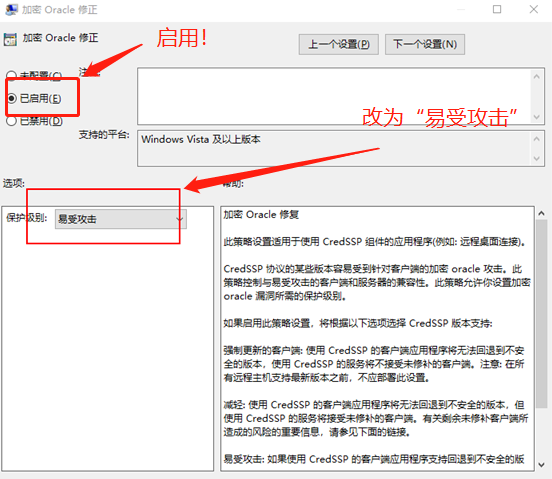
Task: Click the help paragraph starting '此策略设置适用于'
Action: coord(375,241)
